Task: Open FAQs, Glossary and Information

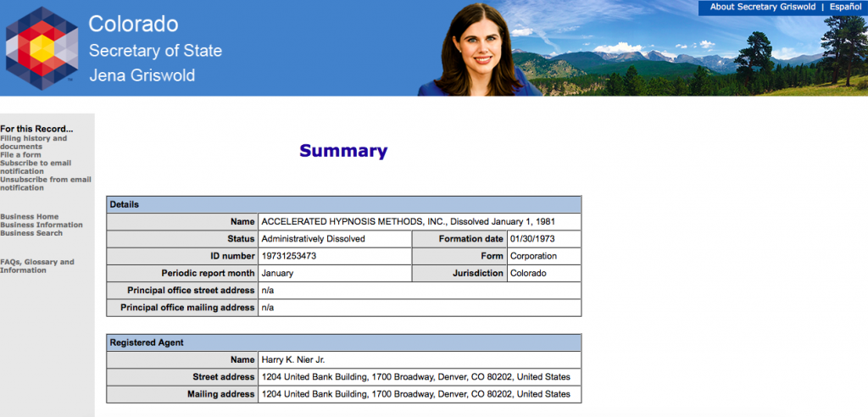Action: click(36, 266)
